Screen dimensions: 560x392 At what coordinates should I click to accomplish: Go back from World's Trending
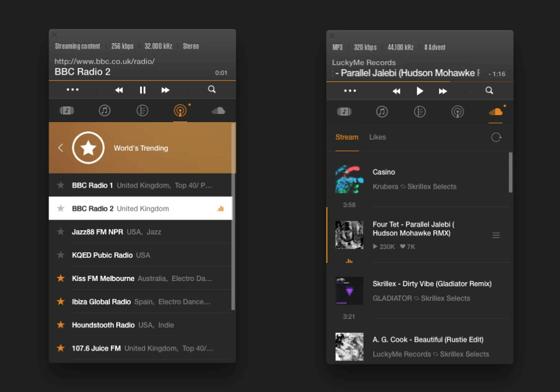pos(60,148)
